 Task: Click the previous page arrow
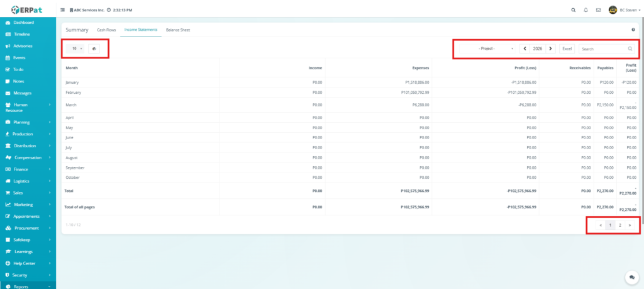coord(601,225)
